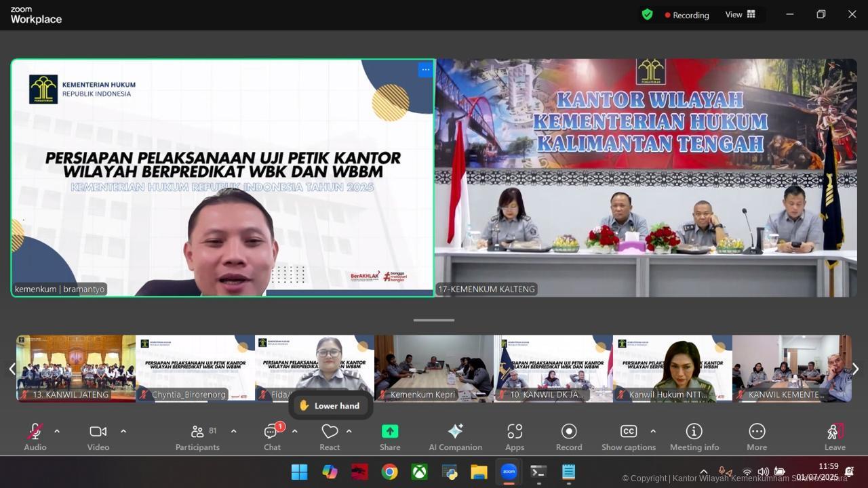
Task: Open the Python app in the taskbar
Action: (449, 472)
